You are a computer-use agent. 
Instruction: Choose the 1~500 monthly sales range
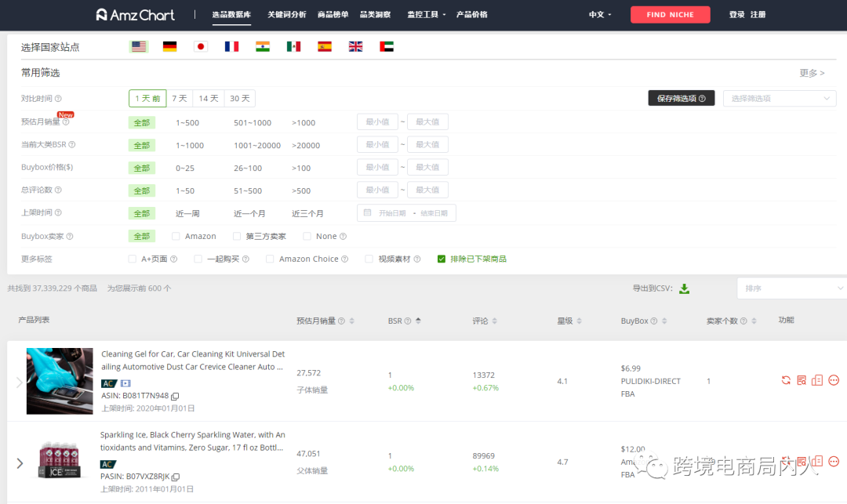[x=187, y=123]
